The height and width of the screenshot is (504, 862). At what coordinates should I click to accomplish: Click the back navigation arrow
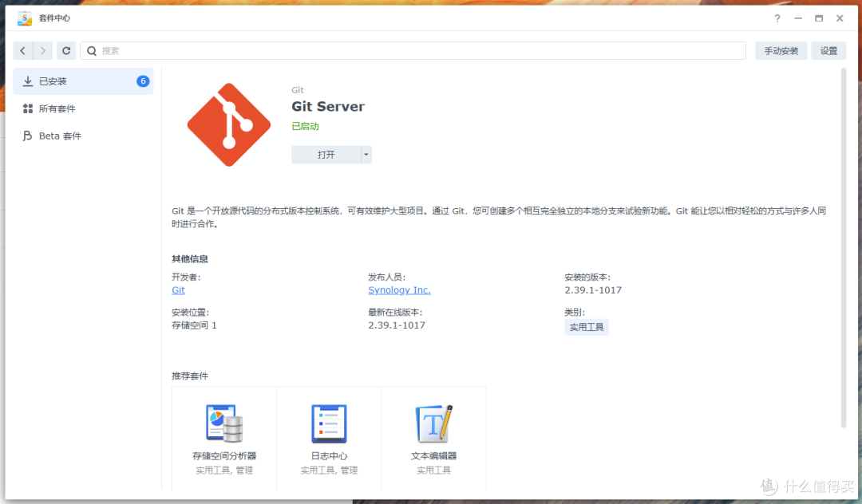pyautogui.click(x=22, y=50)
